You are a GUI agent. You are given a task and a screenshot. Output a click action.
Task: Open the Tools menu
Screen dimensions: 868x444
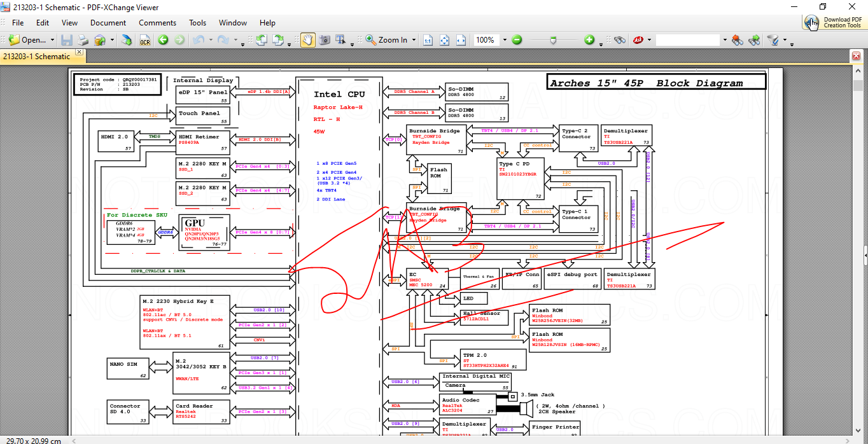pyautogui.click(x=198, y=22)
